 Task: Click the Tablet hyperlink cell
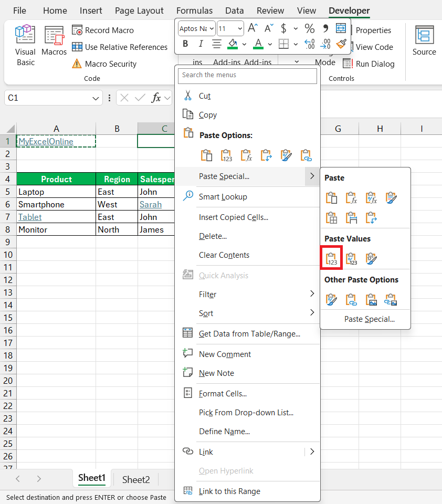coord(30,217)
